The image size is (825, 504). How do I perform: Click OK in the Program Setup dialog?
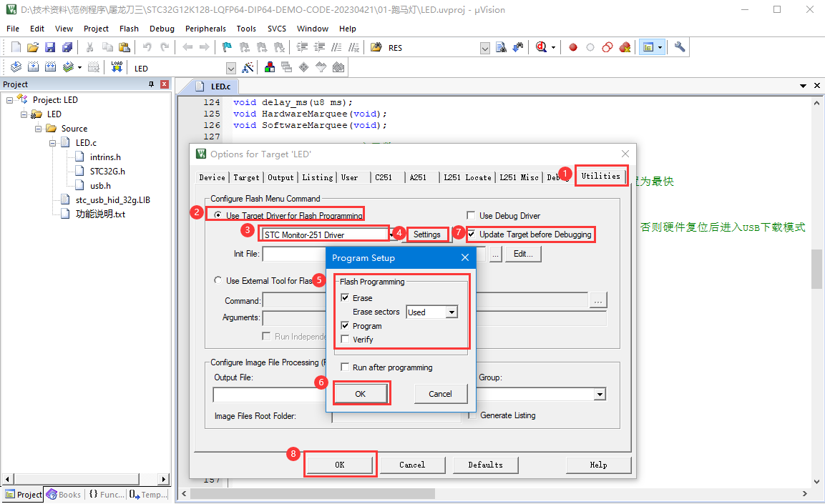click(361, 394)
